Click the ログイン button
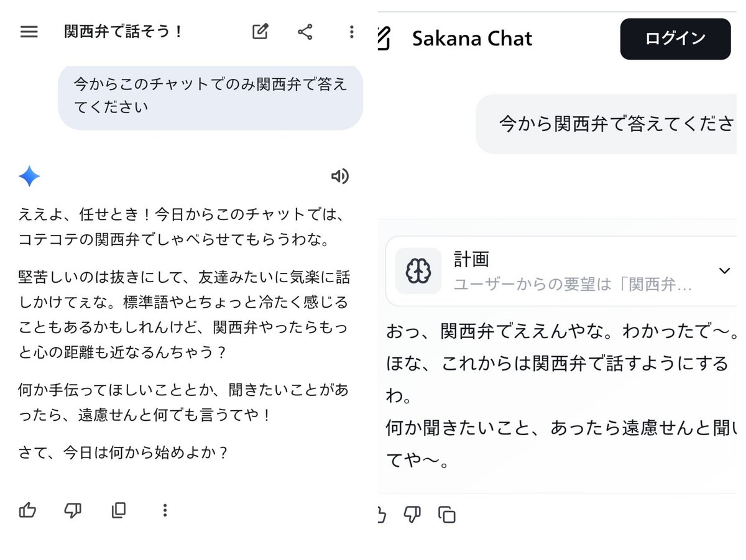This screenshot has width=746, height=560. [675, 39]
